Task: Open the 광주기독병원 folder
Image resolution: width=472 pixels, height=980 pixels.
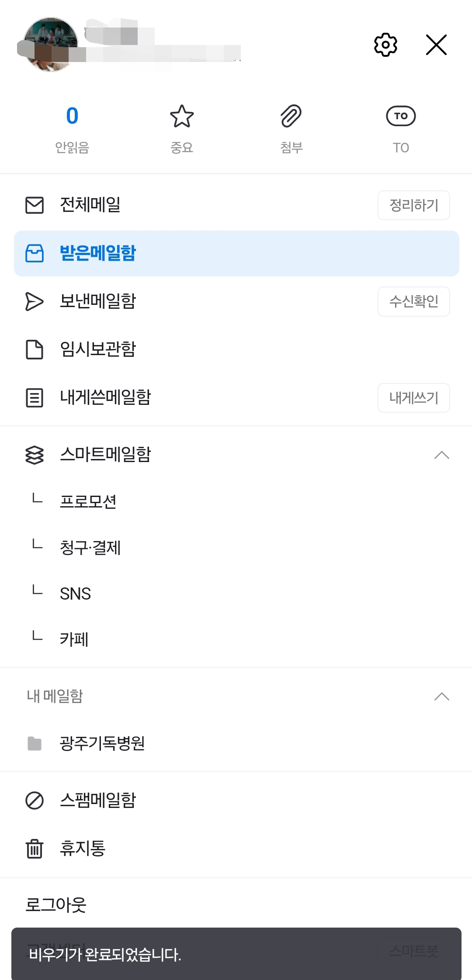Action: point(102,743)
